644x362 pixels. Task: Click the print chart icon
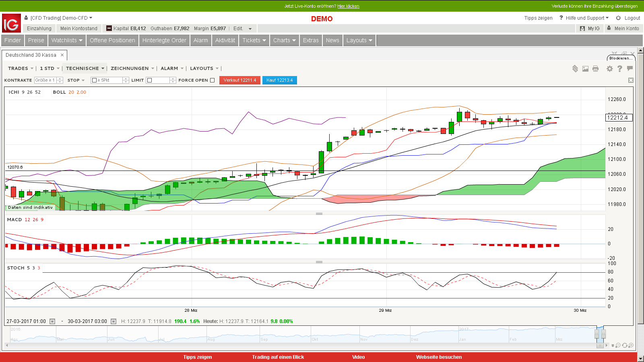595,68
